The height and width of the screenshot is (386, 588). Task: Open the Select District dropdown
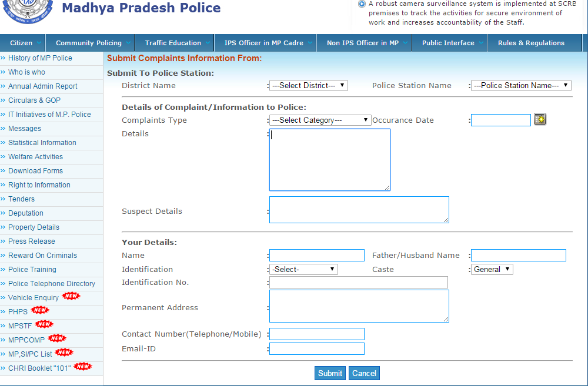pyautogui.click(x=308, y=85)
